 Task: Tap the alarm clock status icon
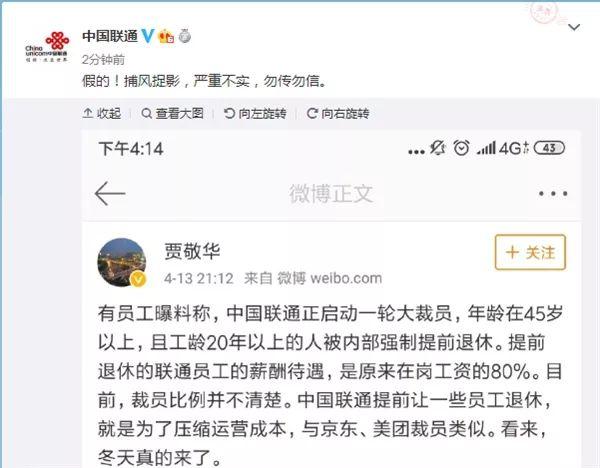click(461, 148)
